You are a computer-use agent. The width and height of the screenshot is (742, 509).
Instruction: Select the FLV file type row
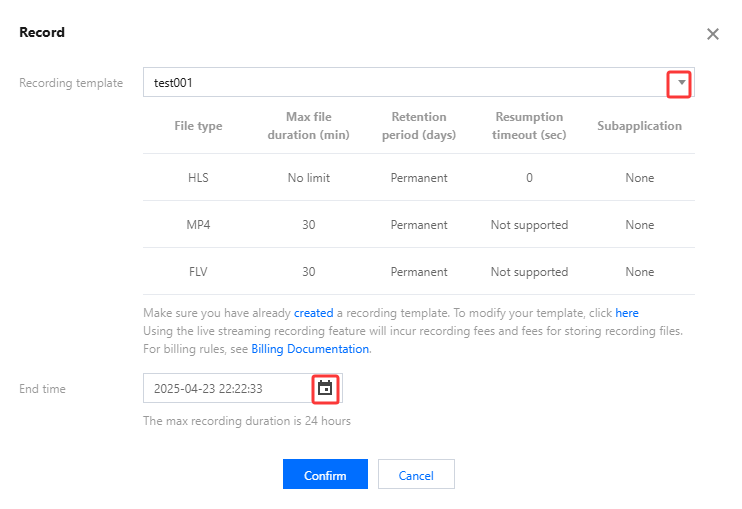tap(198, 272)
